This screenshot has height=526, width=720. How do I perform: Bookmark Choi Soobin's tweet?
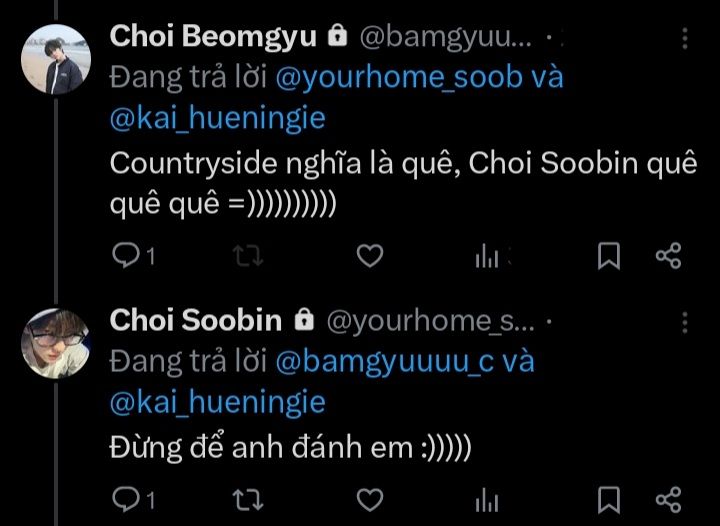[609, 500]
